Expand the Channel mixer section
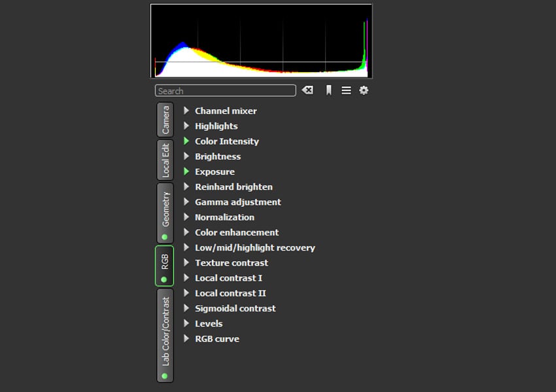Screen dimensions: 556x392 (x=186, y=111)
